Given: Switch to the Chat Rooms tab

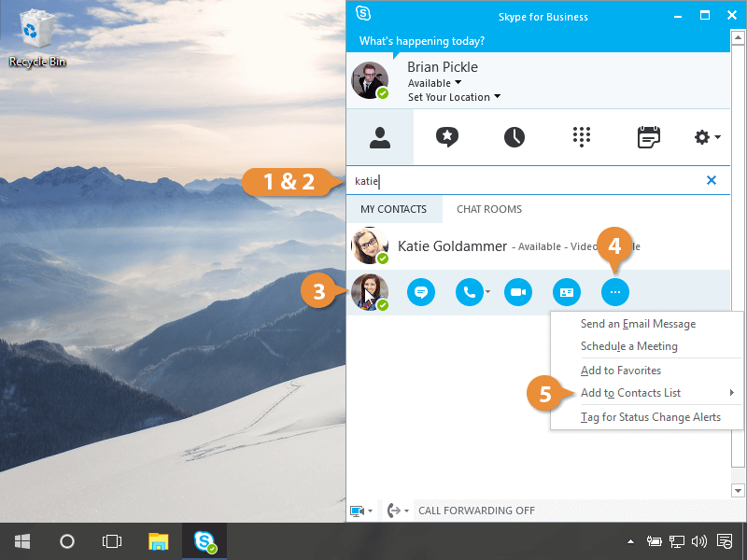Looking at the screenshot, I should coord(488,209).
